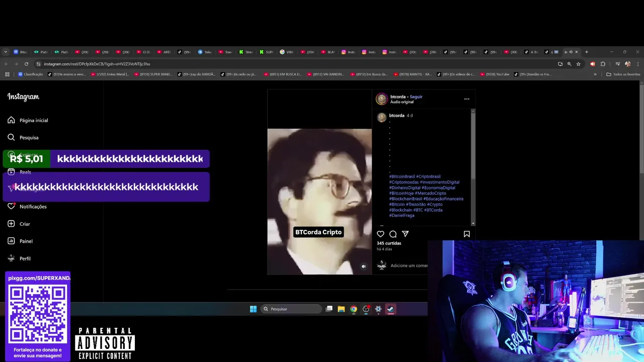Open the Chrome profile avatar

click(x=627, y=64)
